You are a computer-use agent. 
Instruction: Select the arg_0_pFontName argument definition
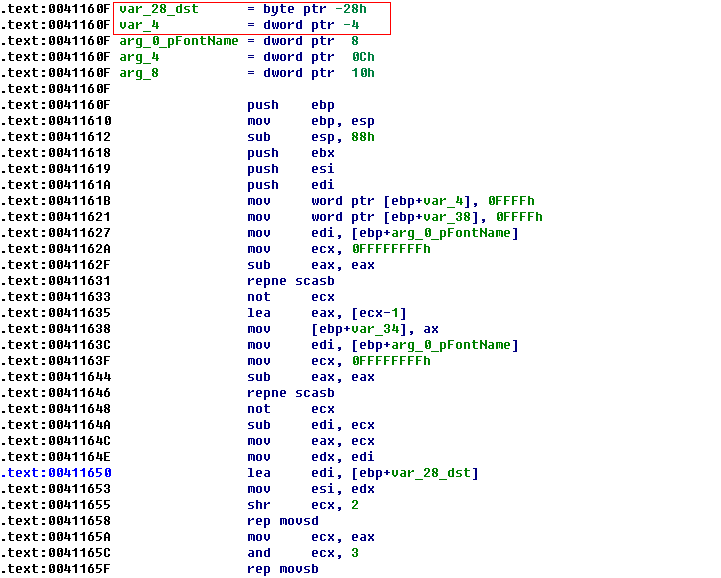point(239,41)
